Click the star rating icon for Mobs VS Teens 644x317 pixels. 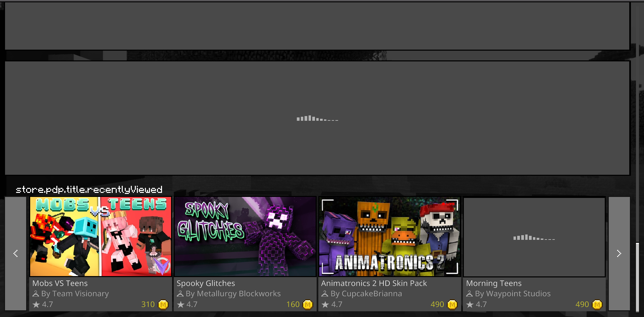pos(36,305)
